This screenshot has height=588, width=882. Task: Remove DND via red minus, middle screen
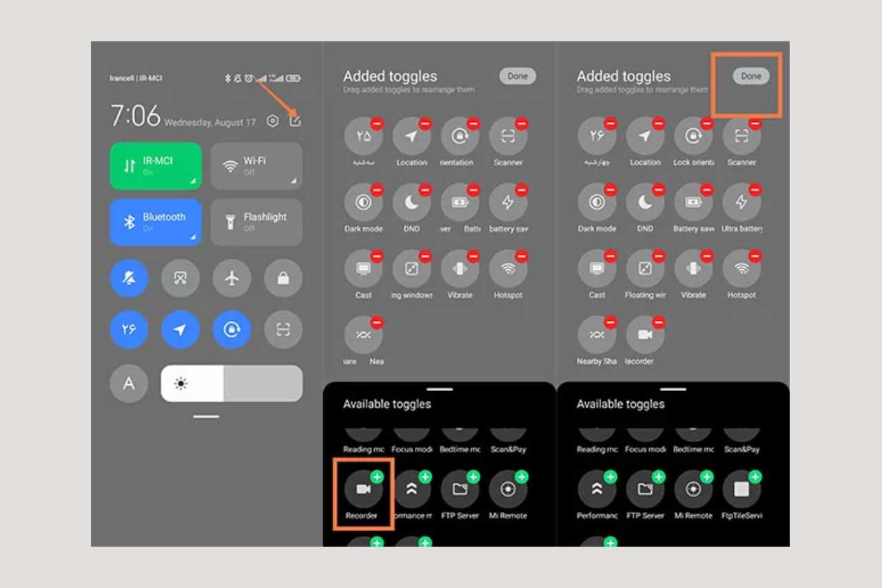pos(425,190)
